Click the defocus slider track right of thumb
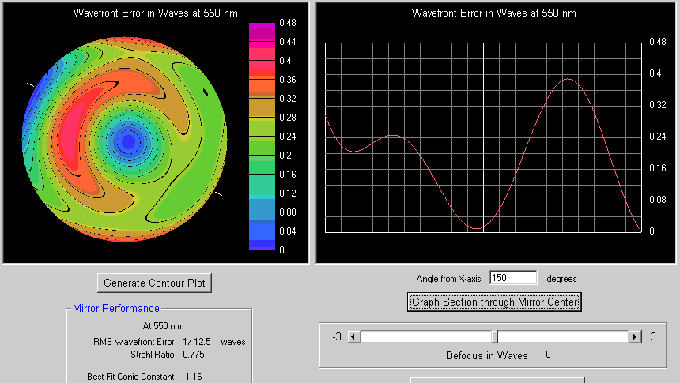 563,337
